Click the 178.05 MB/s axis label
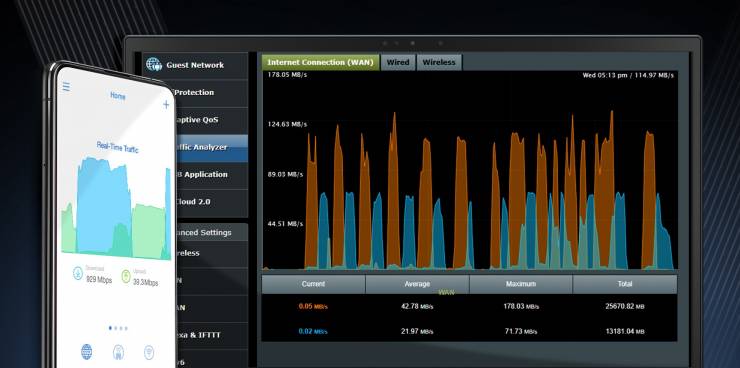The image size is (740, 368). [287, 75]
